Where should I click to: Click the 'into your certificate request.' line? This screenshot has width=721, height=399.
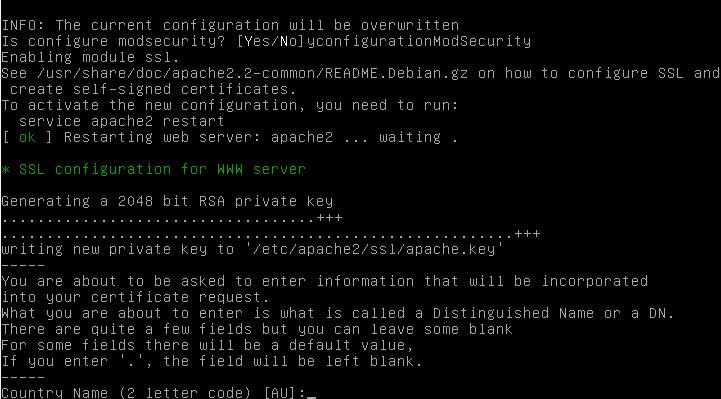tap(135, 298)
